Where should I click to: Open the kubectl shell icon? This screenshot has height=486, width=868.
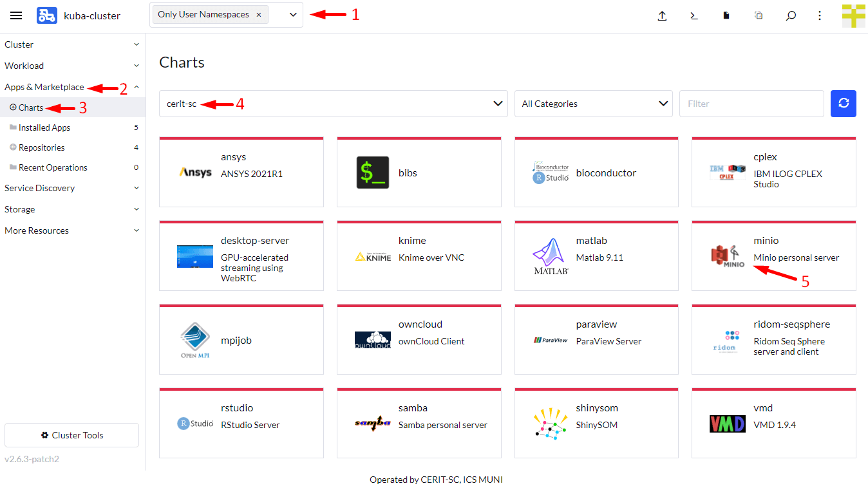[694, 16]
